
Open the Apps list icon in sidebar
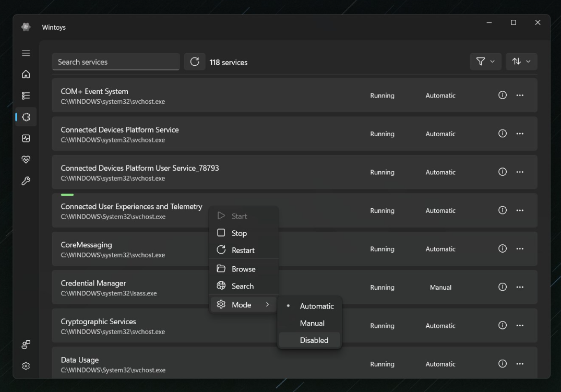[26, 96]
